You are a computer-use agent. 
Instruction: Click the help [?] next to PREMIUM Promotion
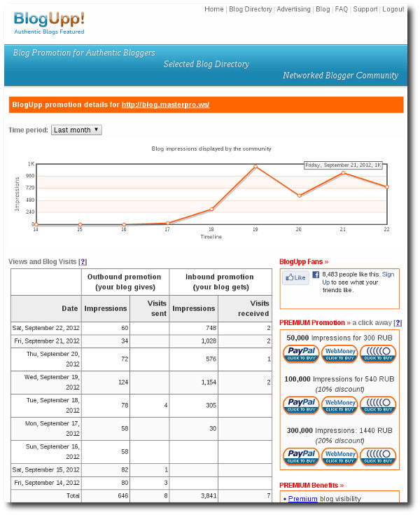pyautogui.click(x=398, y=323)
